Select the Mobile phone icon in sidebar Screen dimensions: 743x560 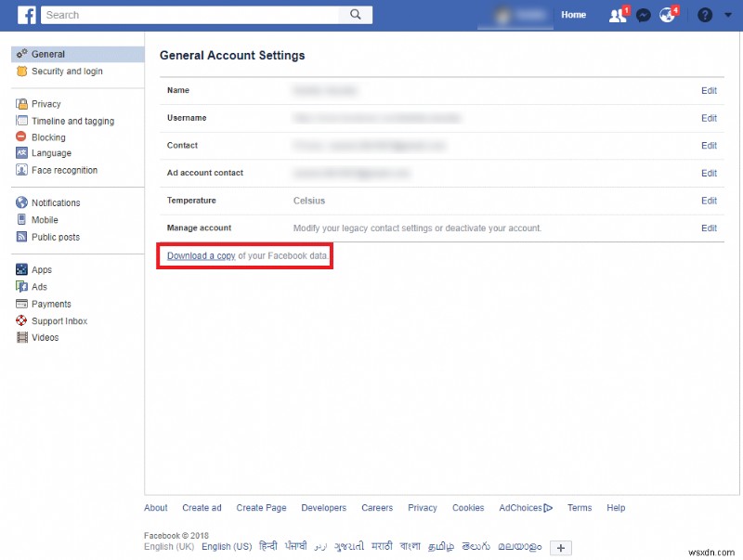tap(22, 220)
